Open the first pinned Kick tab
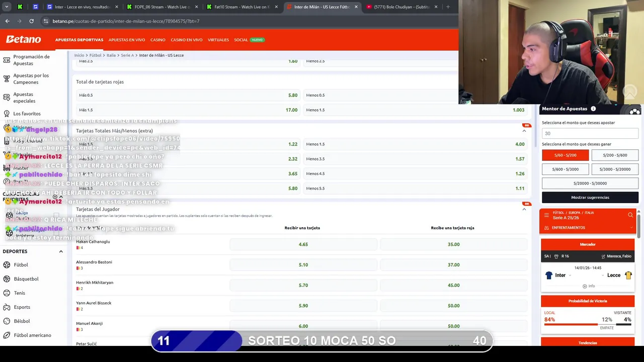This screenshot has height=362, width=644. click(x=20, y=7)
